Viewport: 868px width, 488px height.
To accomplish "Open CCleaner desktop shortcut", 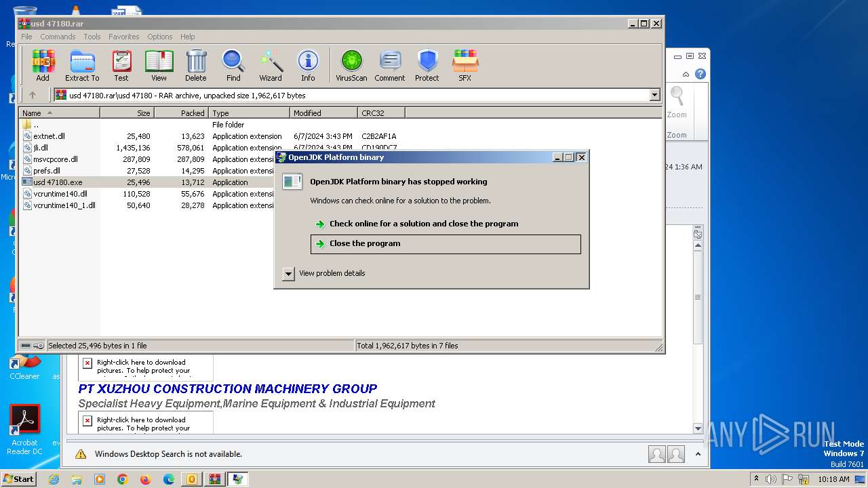I will [24, 367].
